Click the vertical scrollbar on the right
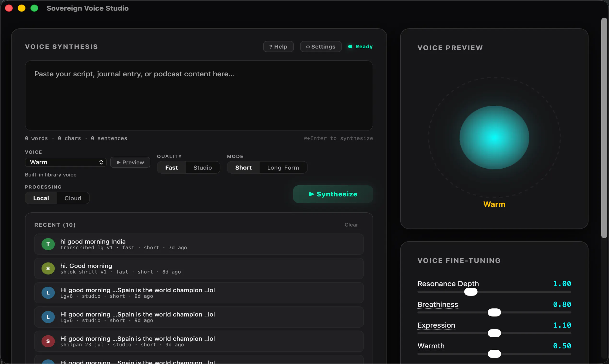This screenshot has width=609, height=364. (x=604, y=128)
